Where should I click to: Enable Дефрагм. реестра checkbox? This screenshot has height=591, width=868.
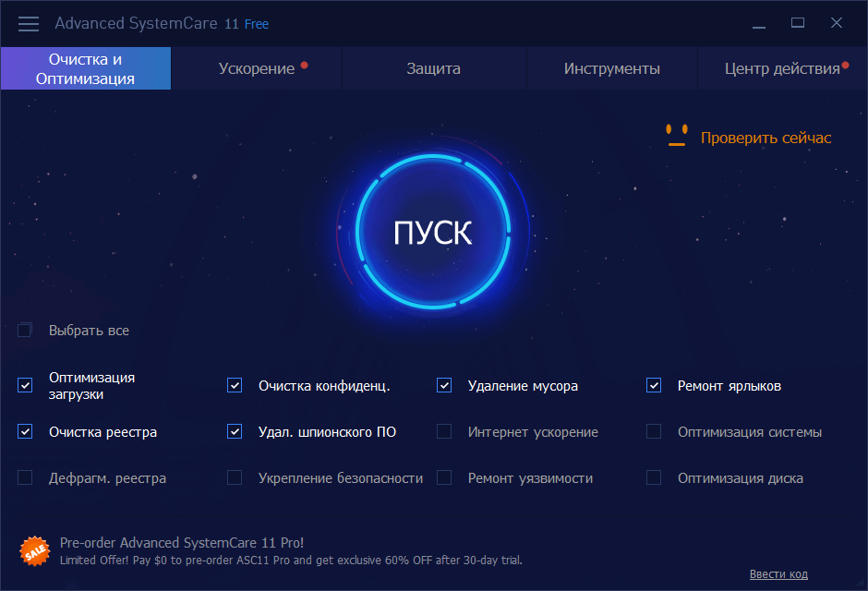25,477
